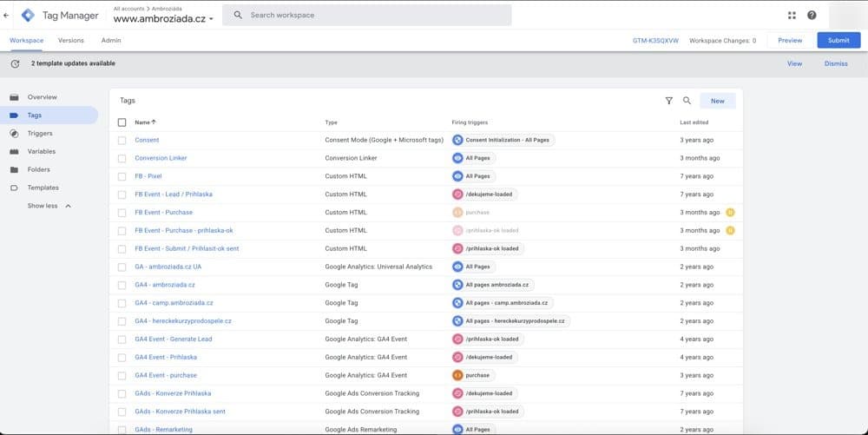Viewport: 868px width, 435px height.
Task: Switch to the Workspace tab
Action: (27, 41)
